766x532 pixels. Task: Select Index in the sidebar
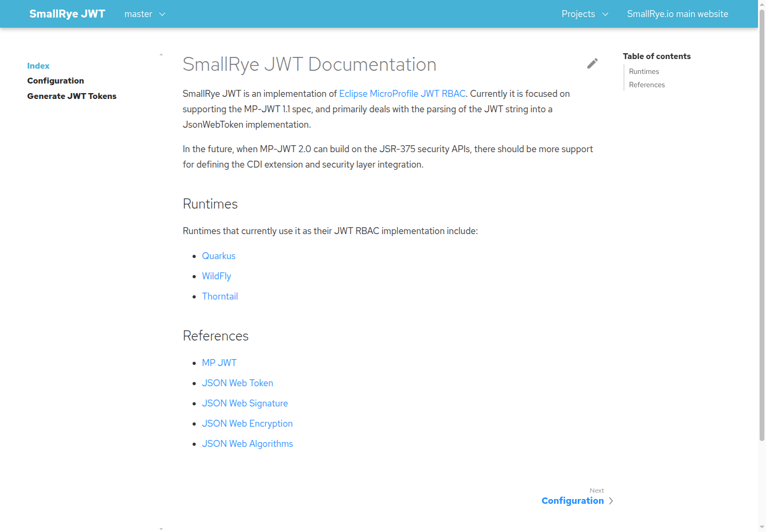(x=38, y=66)
